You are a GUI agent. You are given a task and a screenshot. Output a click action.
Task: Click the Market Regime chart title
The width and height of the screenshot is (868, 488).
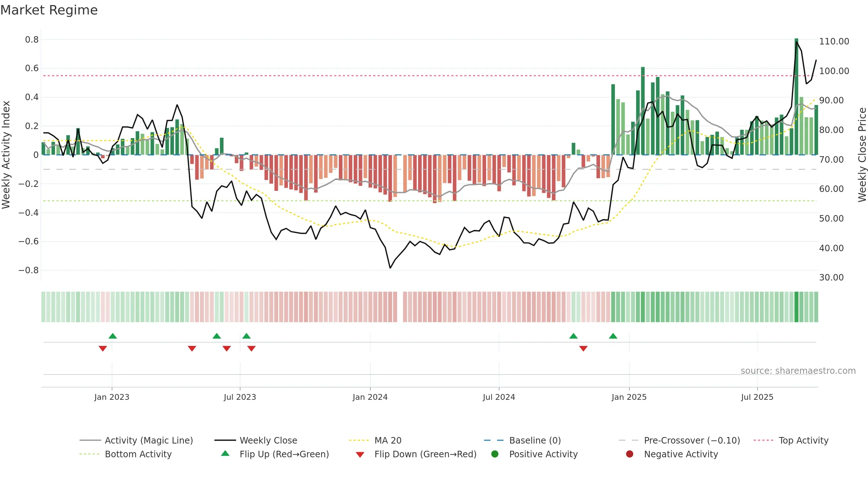point(49,10)
